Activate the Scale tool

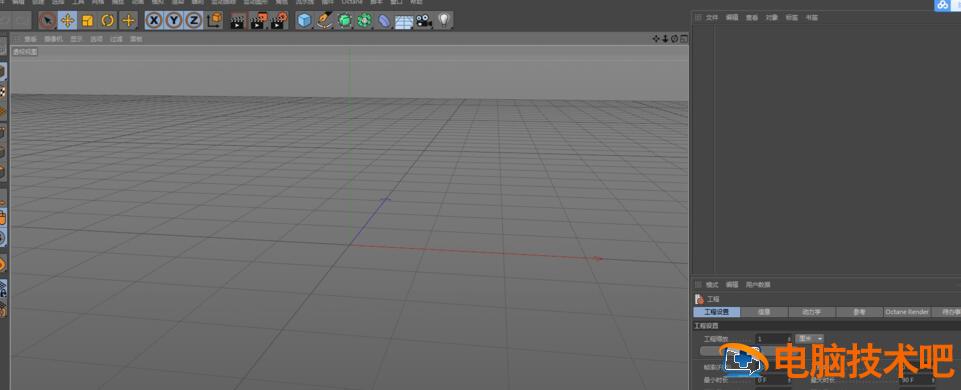88,21
